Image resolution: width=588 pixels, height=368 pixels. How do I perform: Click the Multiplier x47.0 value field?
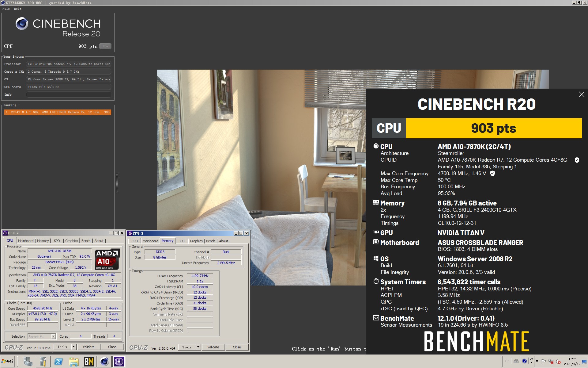click(x=43, y=314)
